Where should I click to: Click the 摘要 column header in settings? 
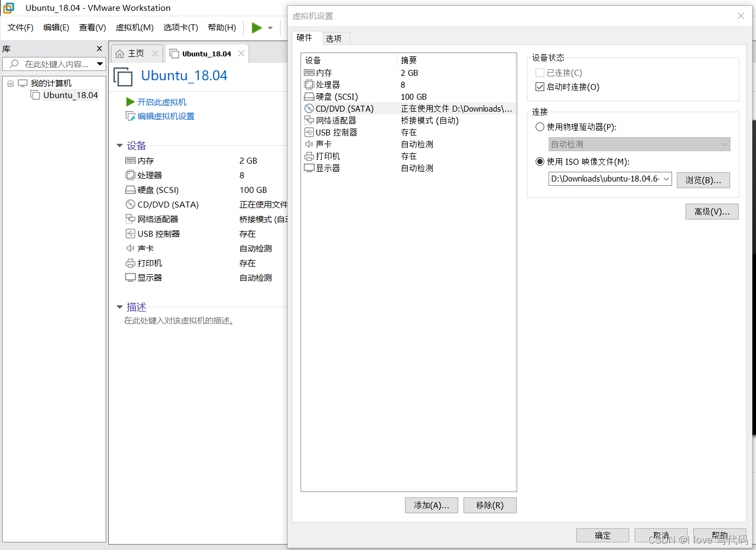[x=457, y=60]
